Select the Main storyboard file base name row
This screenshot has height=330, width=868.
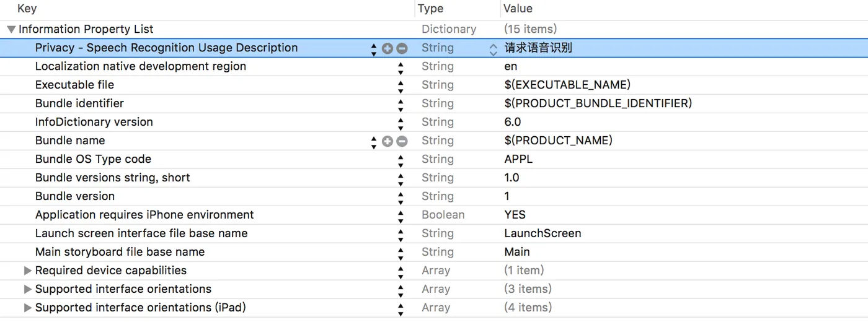[120, 252]
